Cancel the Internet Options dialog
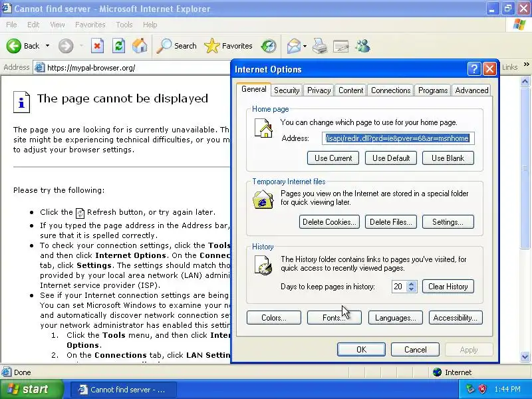 (415, 350)
